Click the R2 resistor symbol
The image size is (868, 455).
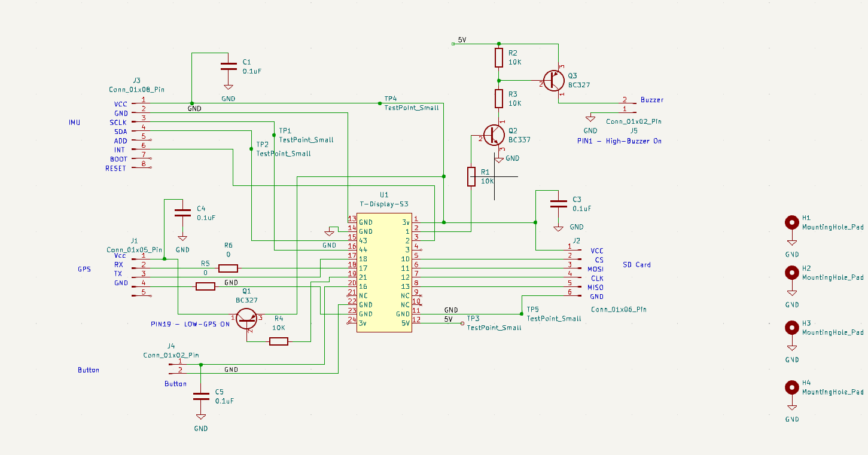pyautogui.click(x=499, y=58)
